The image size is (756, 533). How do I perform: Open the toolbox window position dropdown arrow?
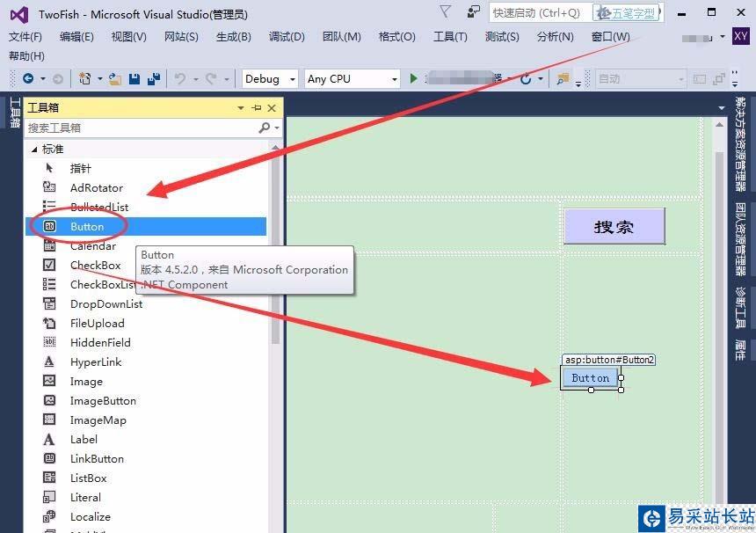pyautogui.click(x=241, y=107)
